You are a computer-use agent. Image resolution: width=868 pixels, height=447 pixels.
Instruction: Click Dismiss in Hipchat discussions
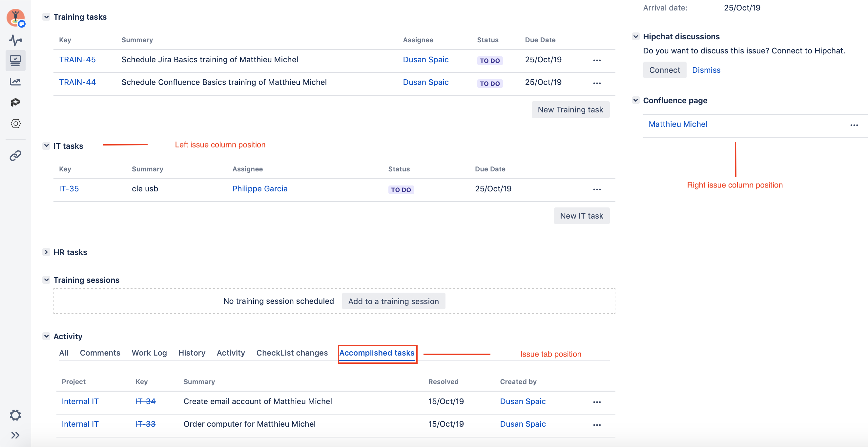[706, 69]
